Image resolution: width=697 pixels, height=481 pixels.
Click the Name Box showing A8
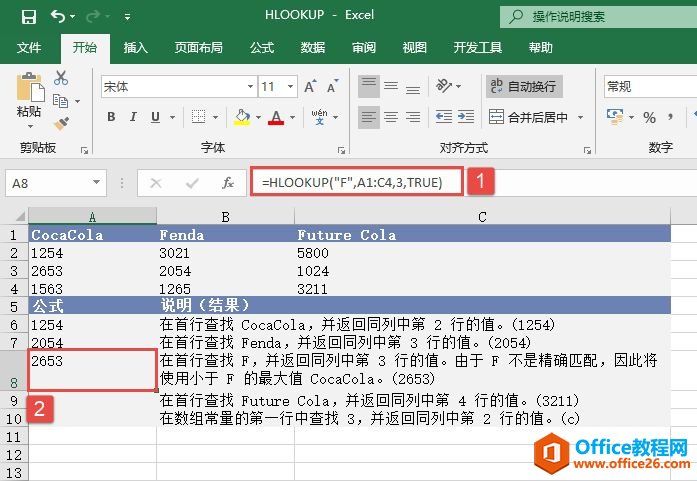point(56,183)
